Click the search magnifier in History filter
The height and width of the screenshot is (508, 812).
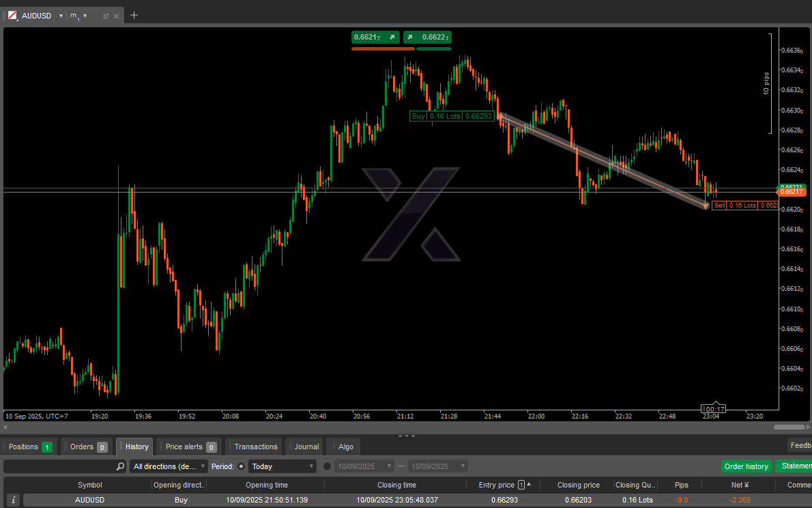[x=120, y=466]
